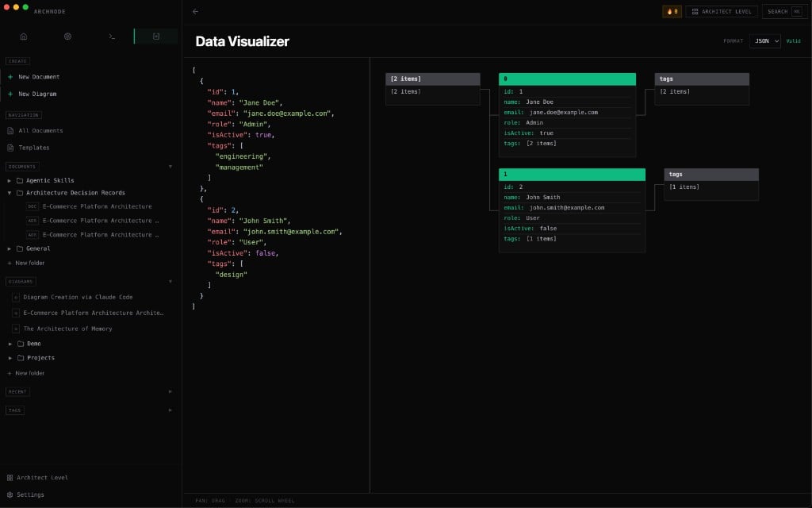The width and height of the screenshot is (812, 508).
Task: Add New folder under Diagrams section
Action: (26, 373)
